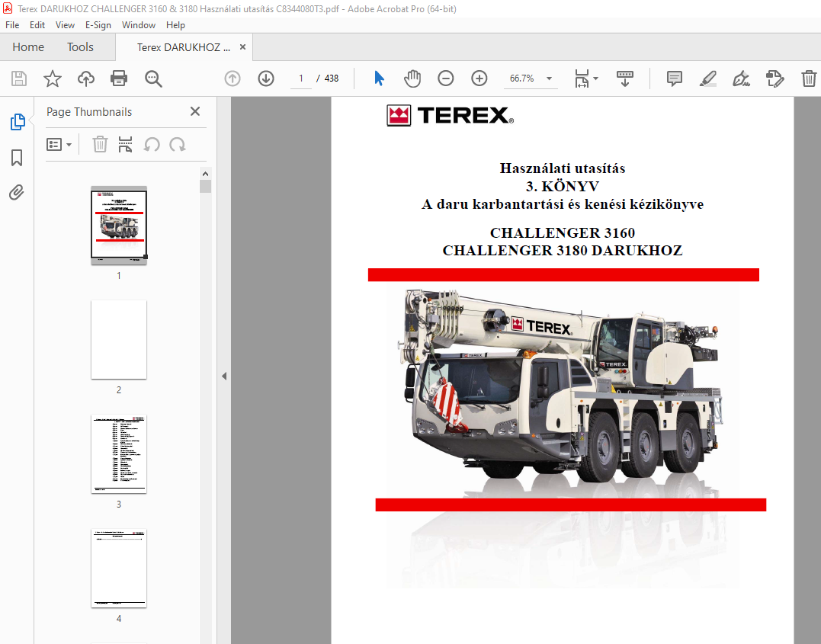
Task: Click the fit page scrolling icon
Action: (x=582, y=78)
